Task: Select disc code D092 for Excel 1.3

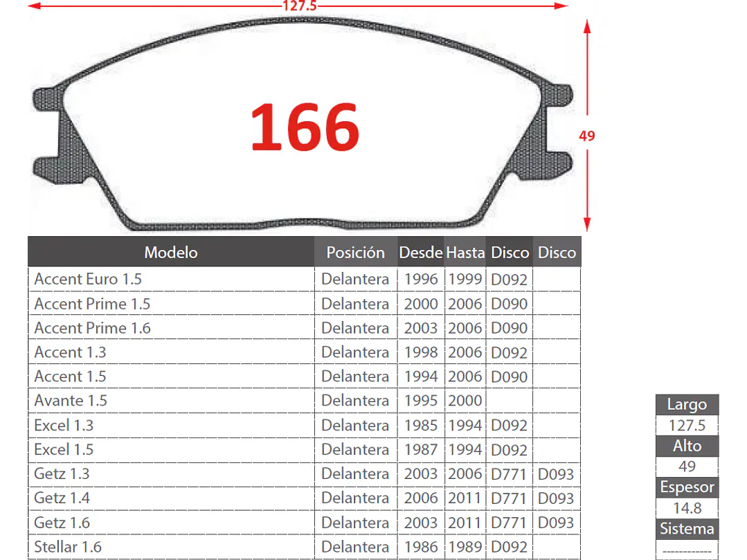Action: [509, 425]
